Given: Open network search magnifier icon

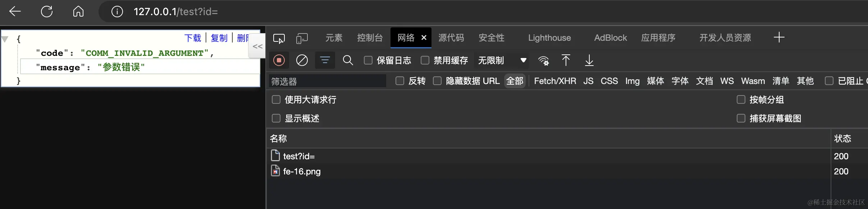Looking at the screenshot, I should click(x=348, y=60).
